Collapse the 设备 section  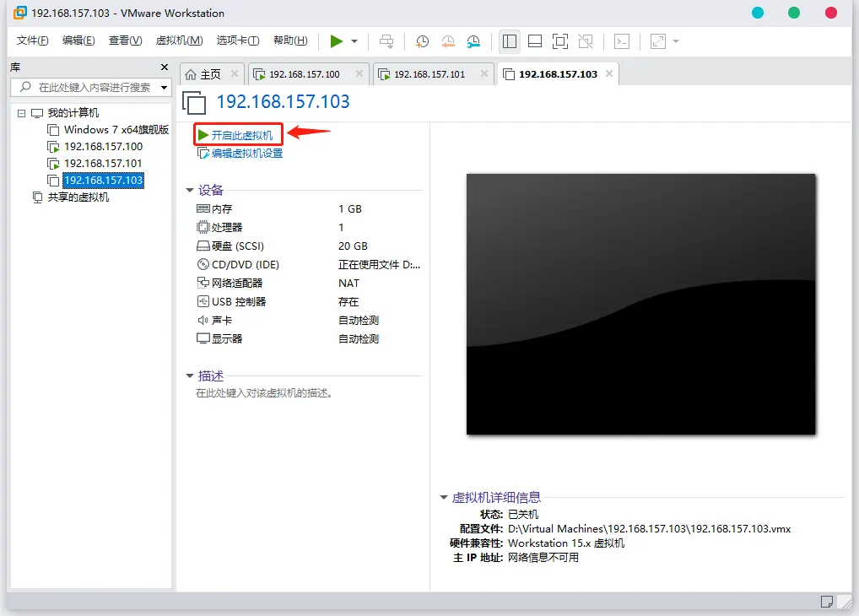190,190
